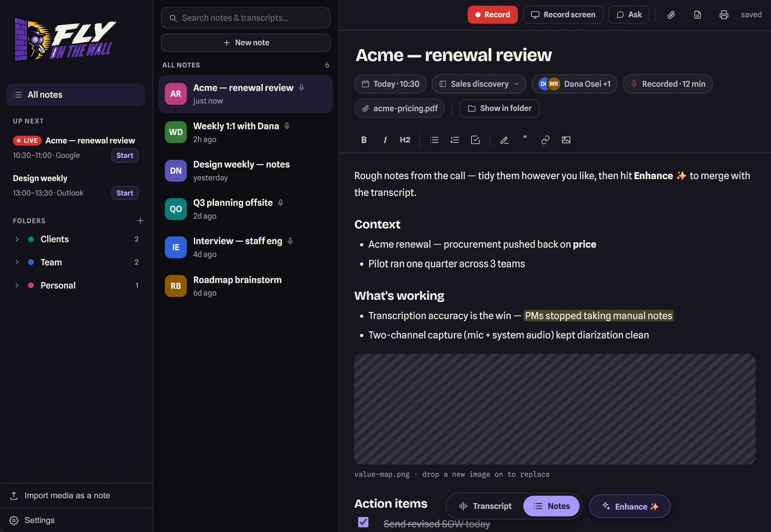
Task: Open Roadmap brainstorm note
Action: (x=246, y=286)
